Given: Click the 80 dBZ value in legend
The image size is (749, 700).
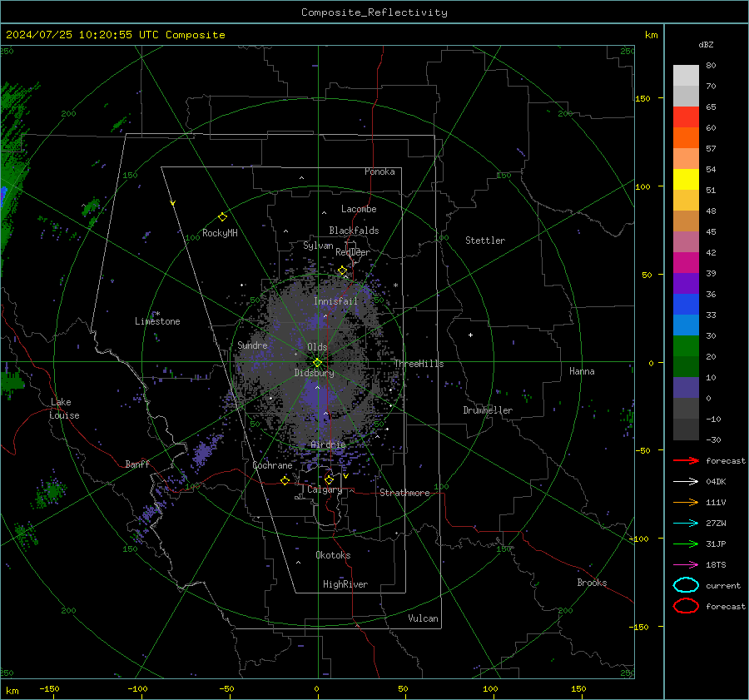Looking at the screenshot, I should coord(711,66).
